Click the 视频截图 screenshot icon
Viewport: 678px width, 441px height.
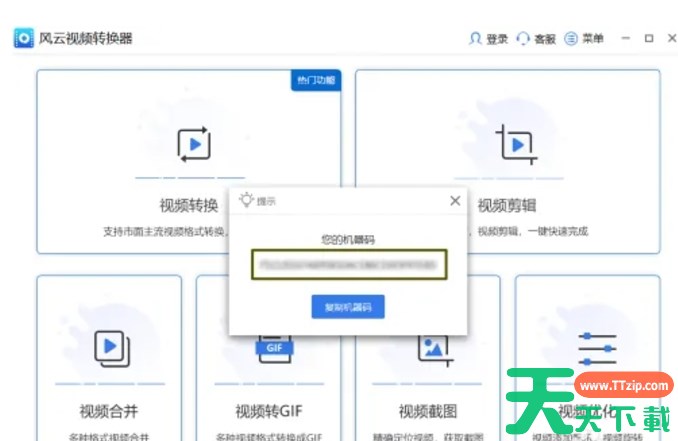[x=435, y=350]
